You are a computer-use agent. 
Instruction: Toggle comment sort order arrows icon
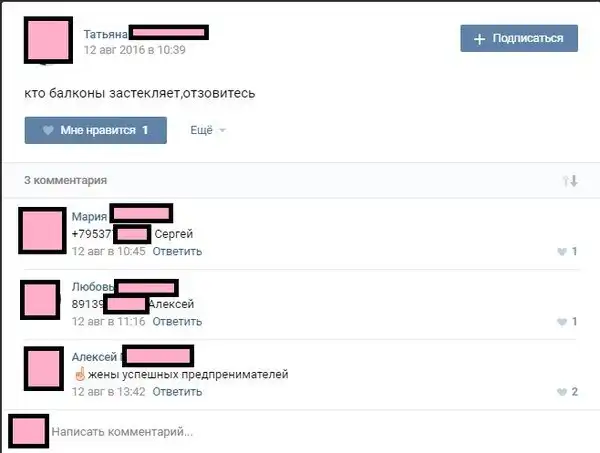[570, 181]
